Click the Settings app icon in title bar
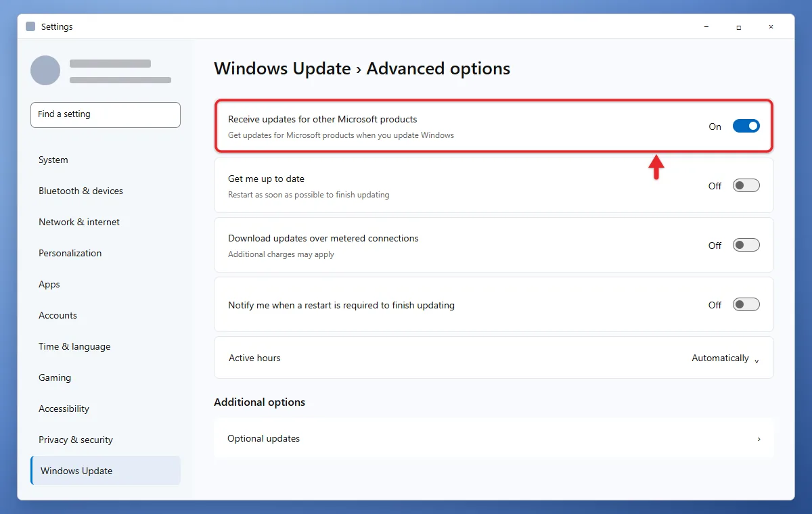Screen dimensions: 812x514 click(x=30, y=27)
